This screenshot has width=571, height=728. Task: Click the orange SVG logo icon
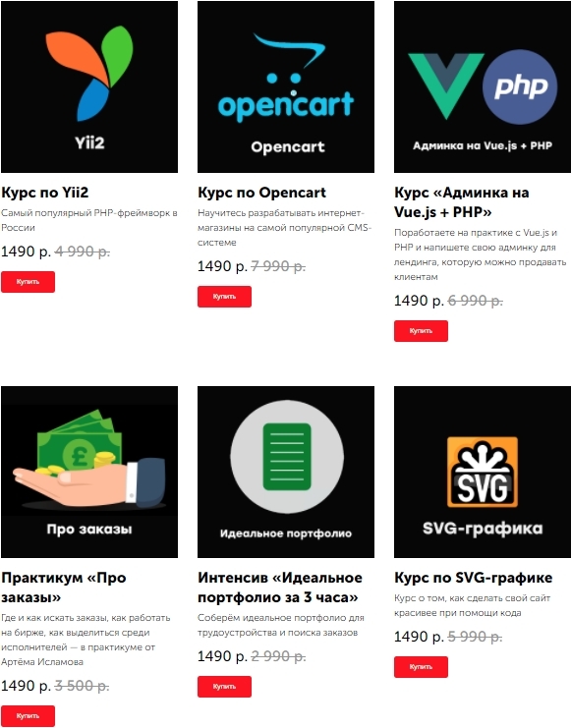pyautogui.click(x=483, y=472)
